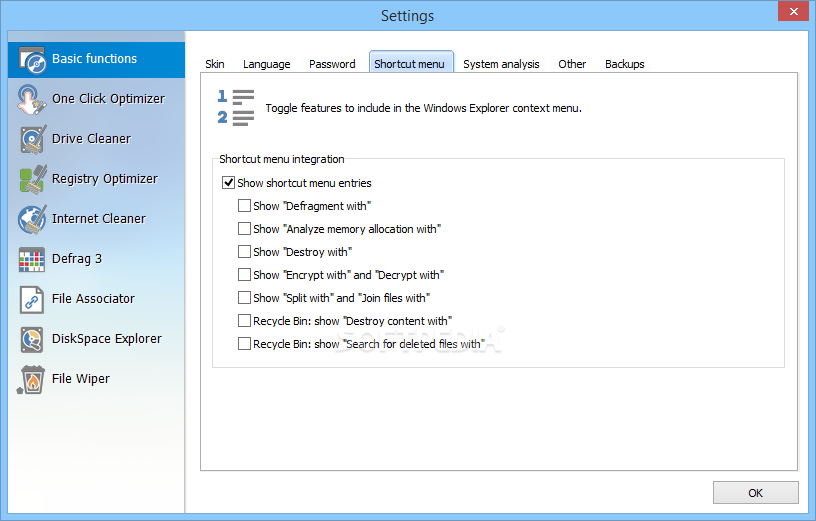Click the Defrag 3 grid icon
816x521 pixels.
[x=32, y=259]
